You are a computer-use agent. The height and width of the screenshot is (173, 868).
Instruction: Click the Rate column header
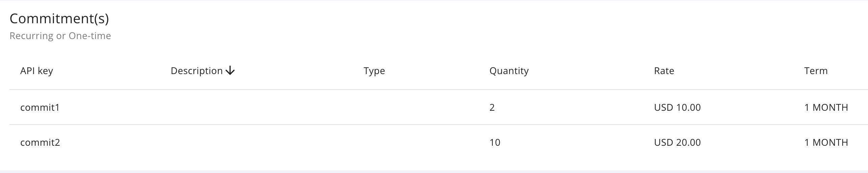point(663,71)
